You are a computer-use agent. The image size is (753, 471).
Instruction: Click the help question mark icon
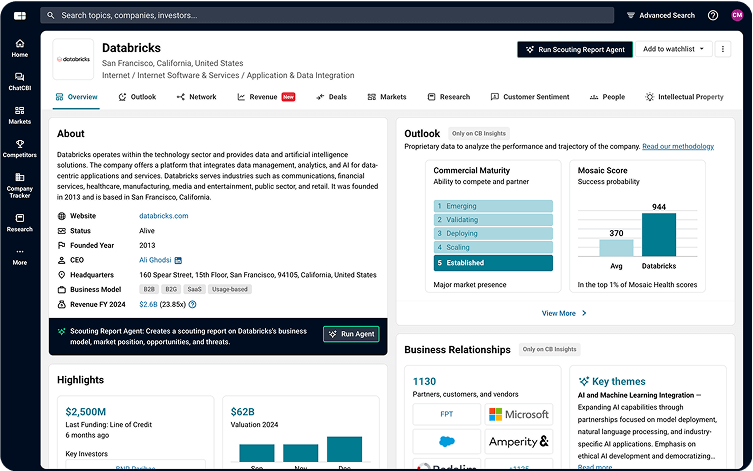coord(713,16)
